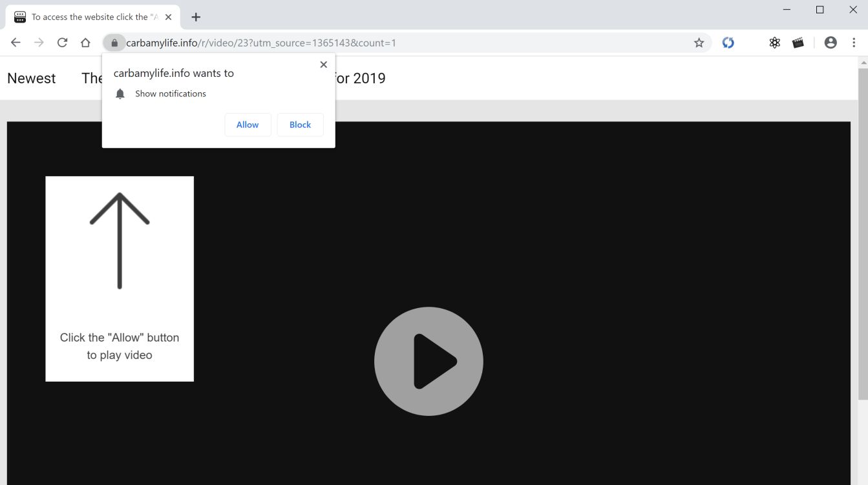The height and width of the screenshot is (485, 868).
Task: Open Chrome's three-dot menu
Action: [853, 42]
